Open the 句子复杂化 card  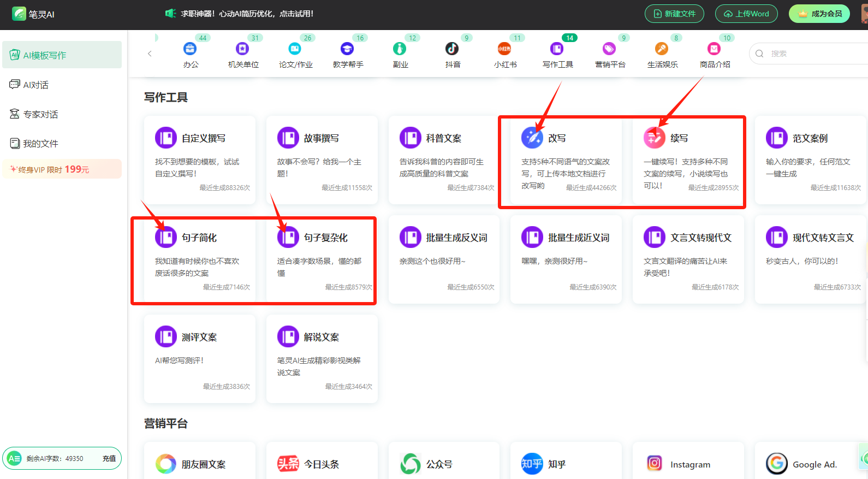(322, 260)
